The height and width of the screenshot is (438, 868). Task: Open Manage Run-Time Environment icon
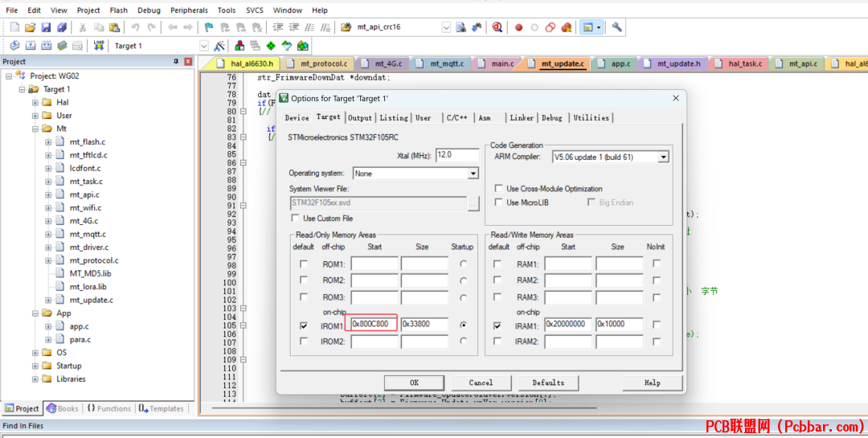point(271,45)
